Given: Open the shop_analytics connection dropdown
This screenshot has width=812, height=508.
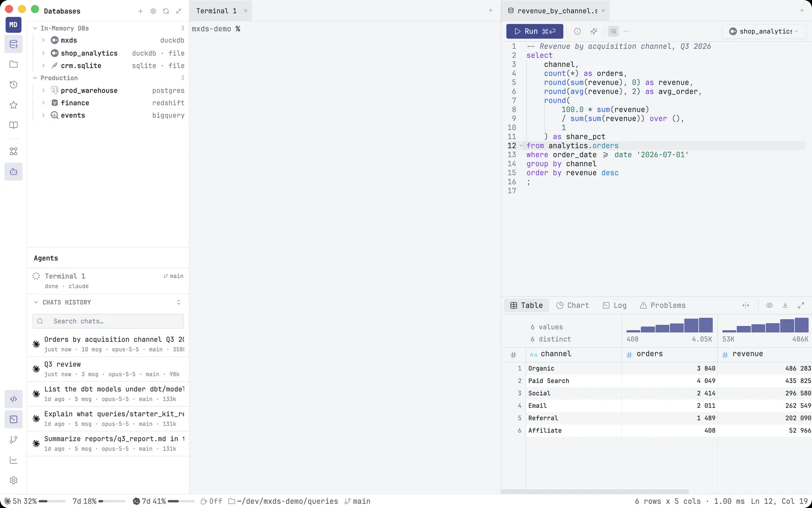Looking at the screenshot, I should [x=764, y=31].
